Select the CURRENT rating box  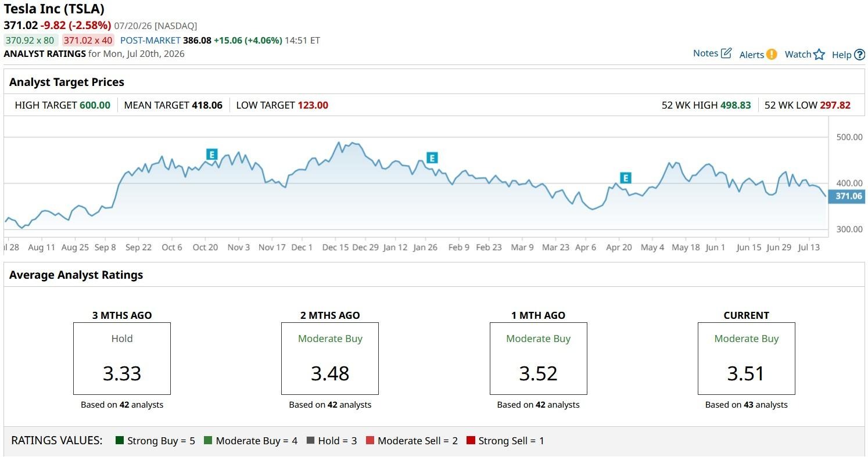[747, 359]
